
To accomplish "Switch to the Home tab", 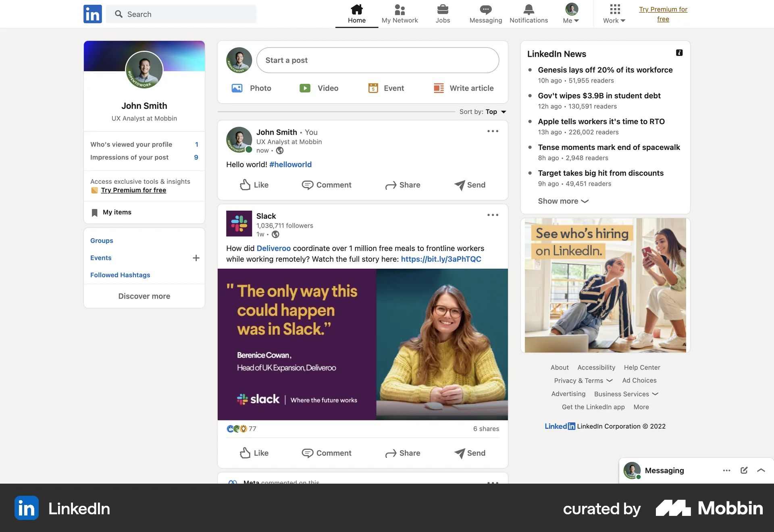I will 356,14.
